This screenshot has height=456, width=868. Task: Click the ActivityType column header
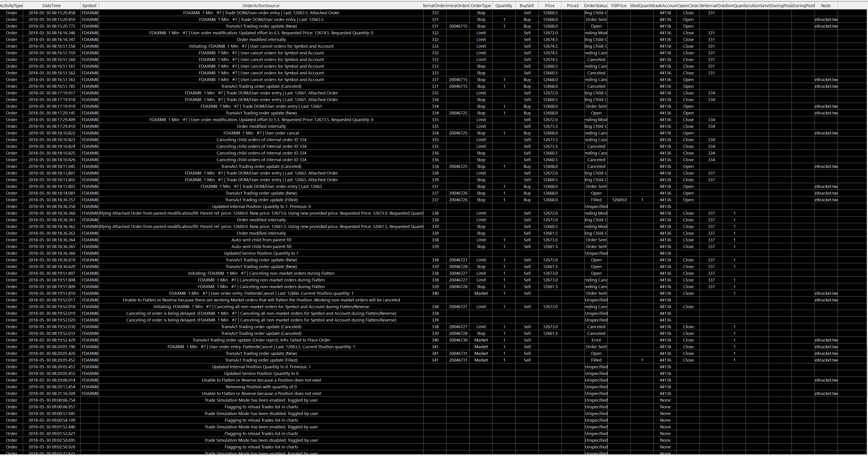click(11, 6)
